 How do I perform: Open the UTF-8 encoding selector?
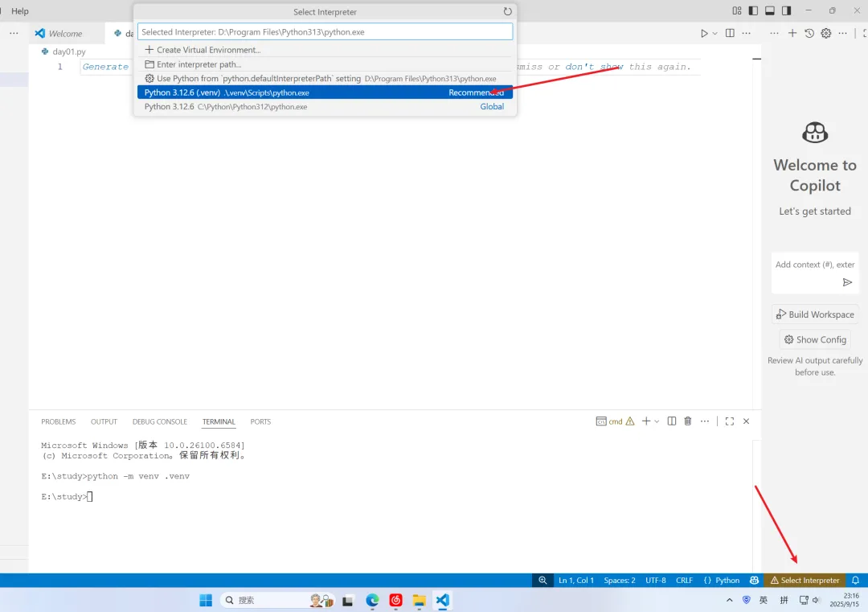[x=656, y=581]
